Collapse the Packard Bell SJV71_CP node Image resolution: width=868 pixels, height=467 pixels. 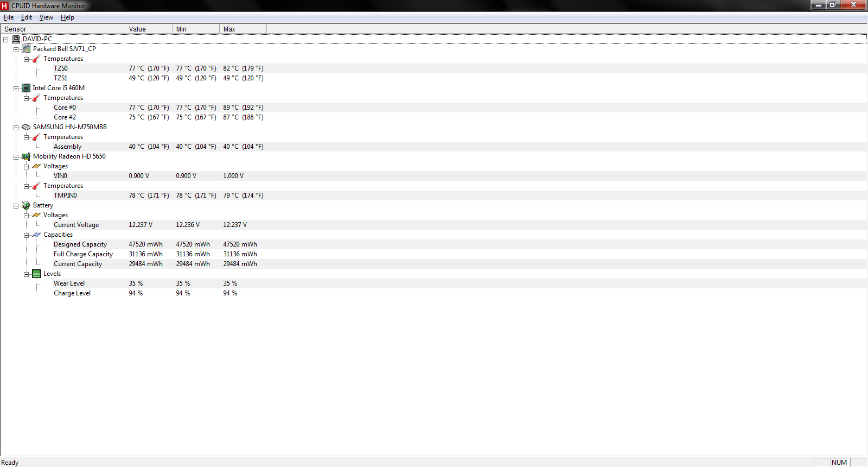[16, 49]
